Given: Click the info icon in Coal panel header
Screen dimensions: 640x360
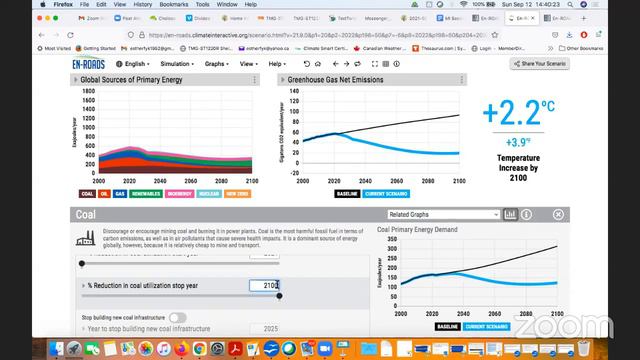Looking at the screenshot, I should tap(527, 214).
